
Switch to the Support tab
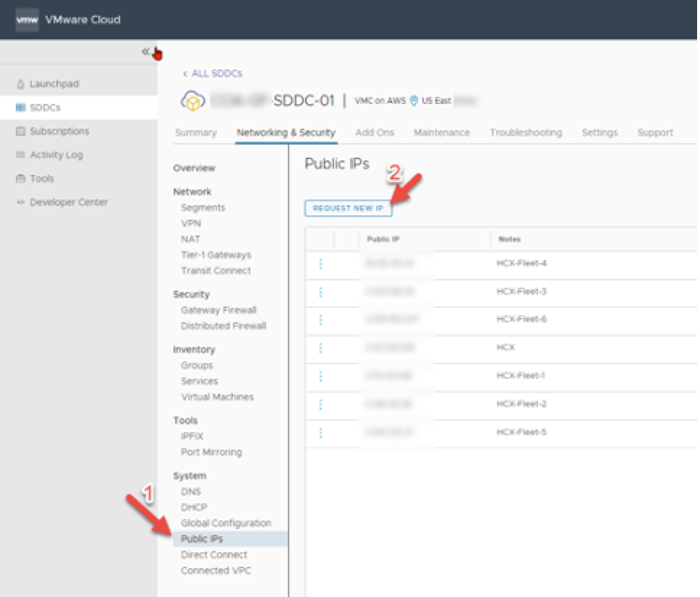[x=655, y=132]
